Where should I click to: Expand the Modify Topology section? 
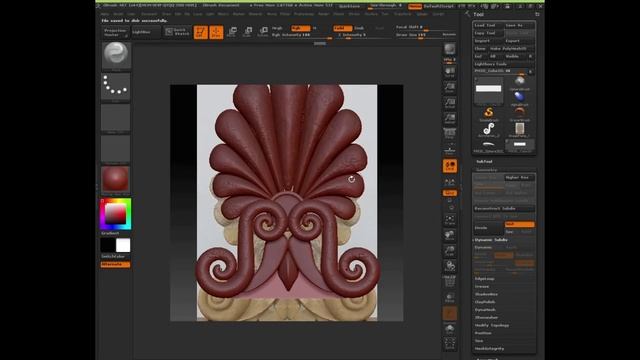coord(492,325)
